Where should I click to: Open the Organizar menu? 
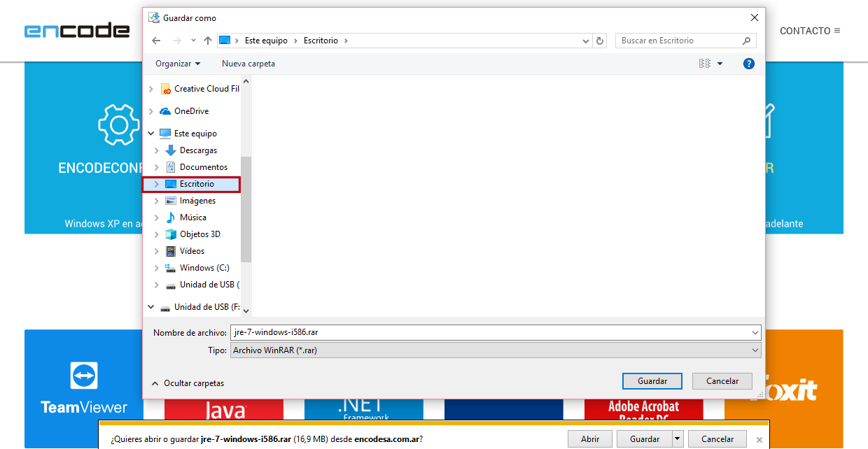tap(178, 64)
